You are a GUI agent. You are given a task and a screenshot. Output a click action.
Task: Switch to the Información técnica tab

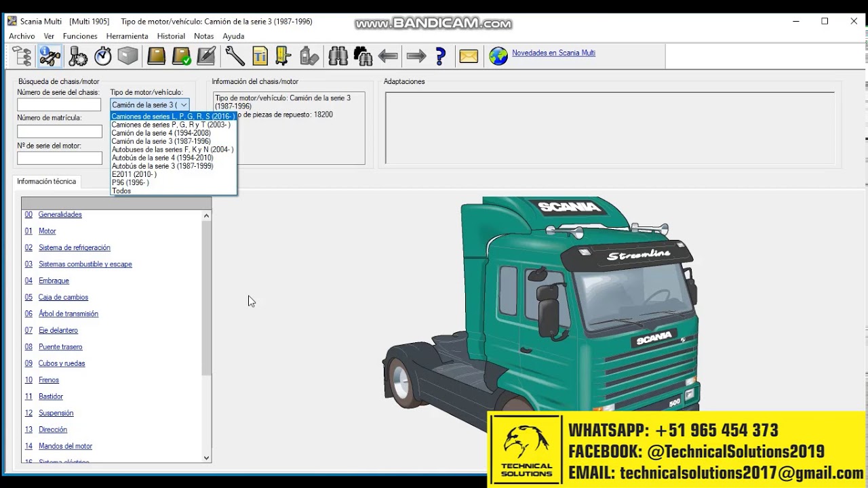click(x=46, y=182)
